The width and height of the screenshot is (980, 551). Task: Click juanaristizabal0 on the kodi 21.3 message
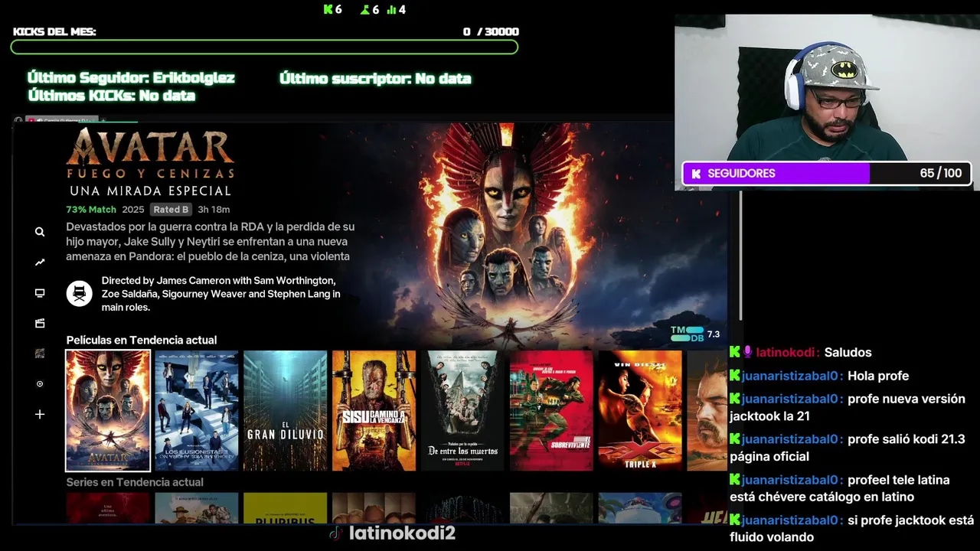(792, 439)
